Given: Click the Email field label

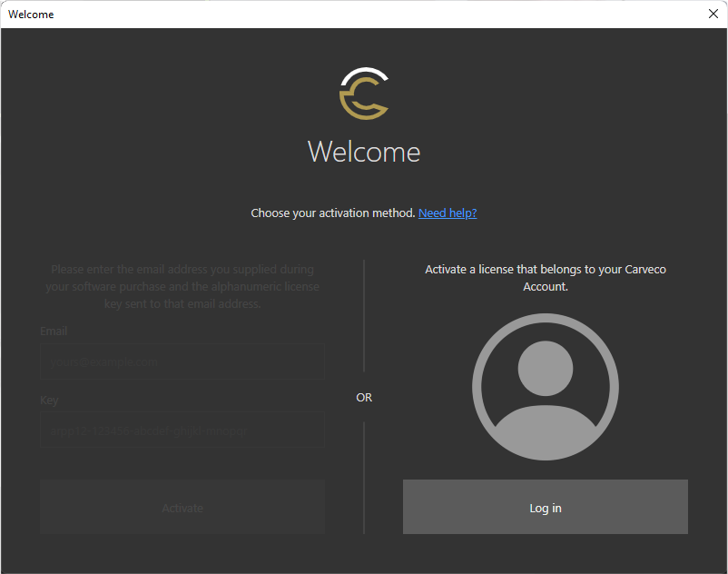Looking at the screenshot, I should point(54,332).
